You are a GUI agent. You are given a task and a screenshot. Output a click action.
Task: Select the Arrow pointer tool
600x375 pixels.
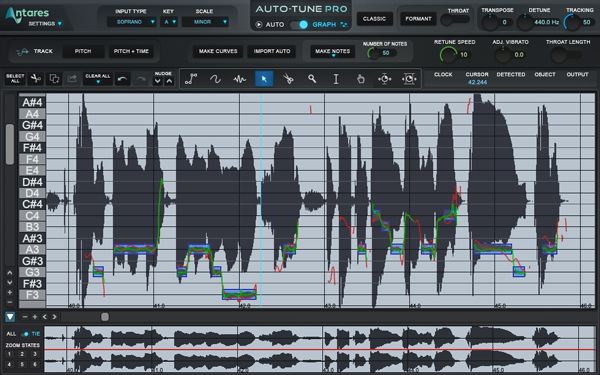264,79
